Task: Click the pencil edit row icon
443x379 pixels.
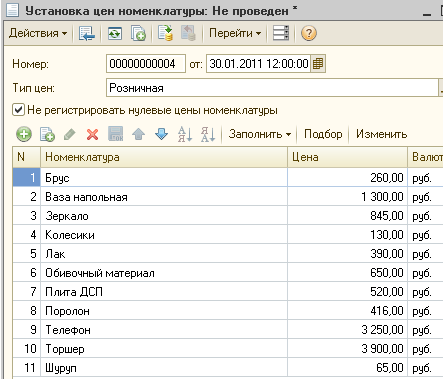Action: point(70,134)
